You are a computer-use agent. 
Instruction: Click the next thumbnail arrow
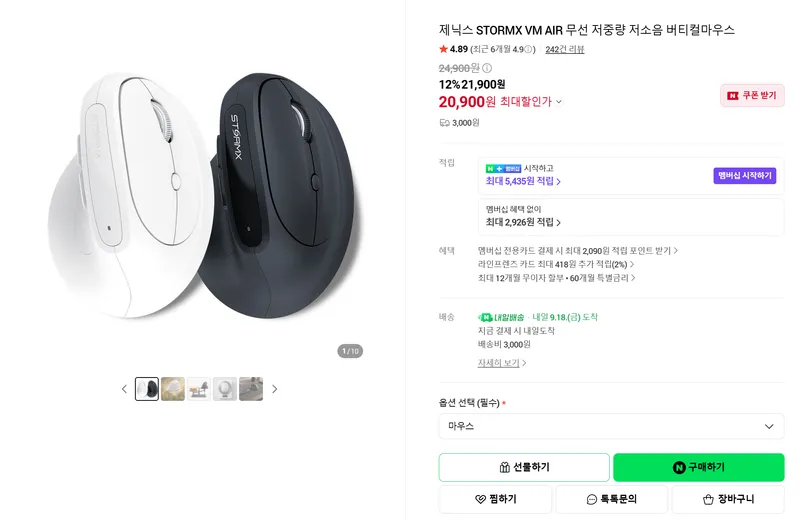click(274, 389)
